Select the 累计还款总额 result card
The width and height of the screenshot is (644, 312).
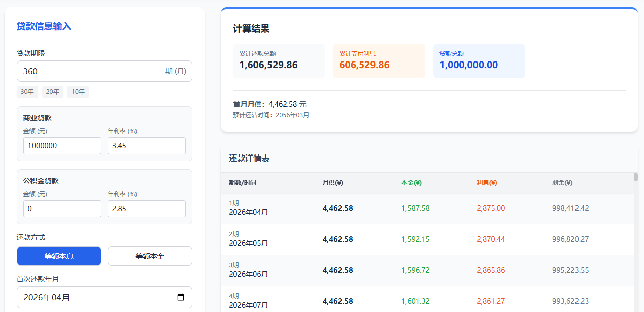point(278,61)
